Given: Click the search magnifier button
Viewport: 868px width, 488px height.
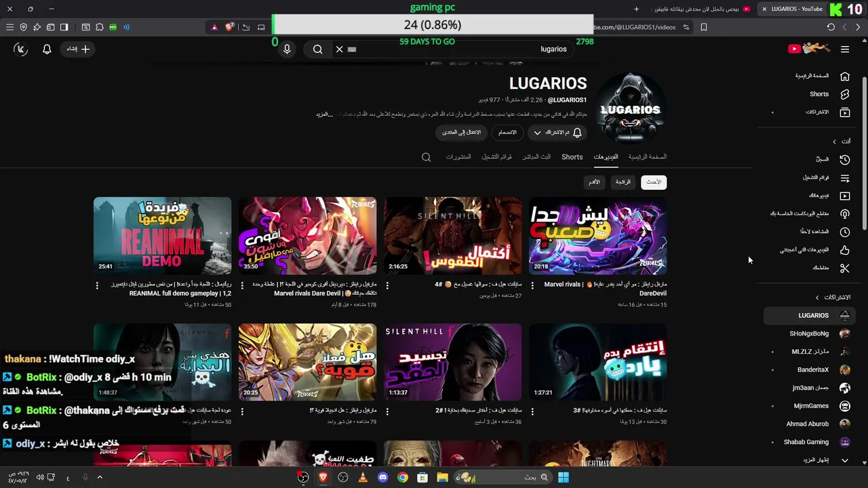Looking at the screenshot, I should (x=317, y=49).
